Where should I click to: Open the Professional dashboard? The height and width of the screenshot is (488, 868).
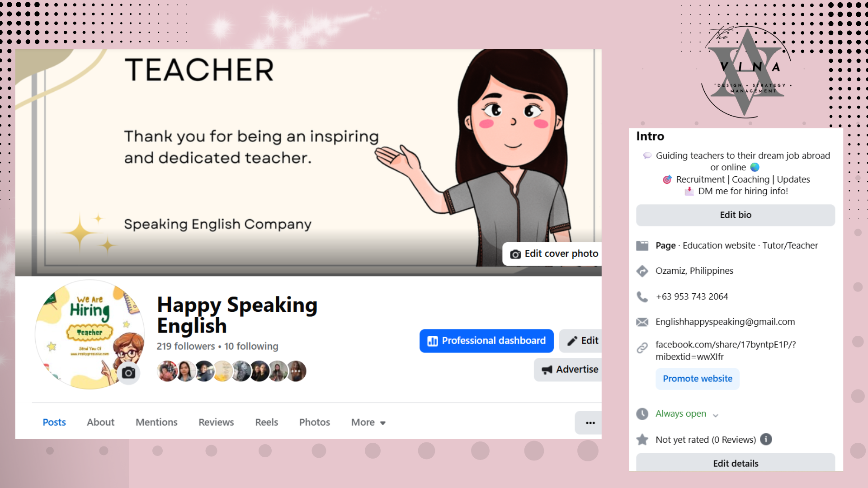(486, 341)
